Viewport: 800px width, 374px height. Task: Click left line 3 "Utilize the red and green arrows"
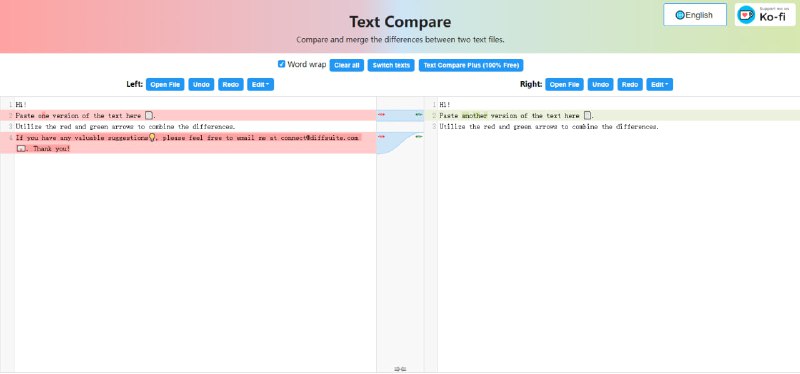pyautogui.click(x=126, y=126)
